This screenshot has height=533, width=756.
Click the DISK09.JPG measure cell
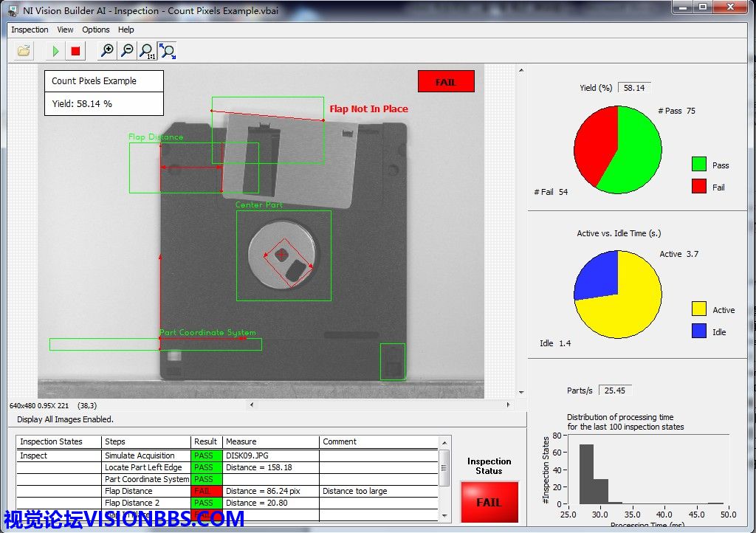(x=270, y=455)
